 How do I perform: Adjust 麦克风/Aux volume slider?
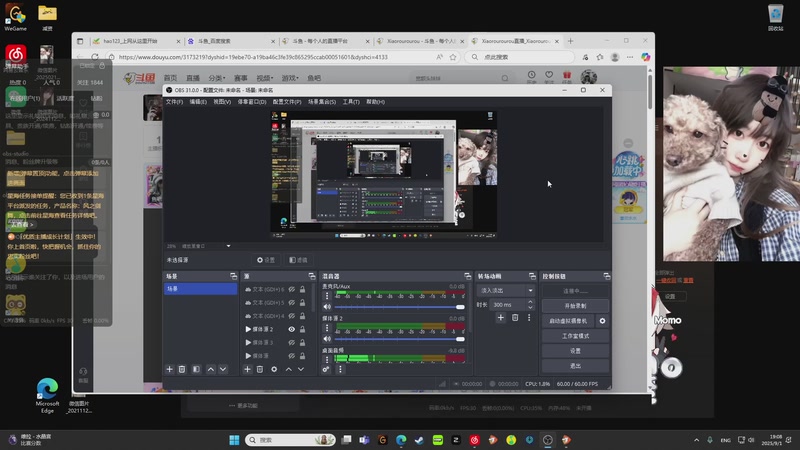point(399,307)
